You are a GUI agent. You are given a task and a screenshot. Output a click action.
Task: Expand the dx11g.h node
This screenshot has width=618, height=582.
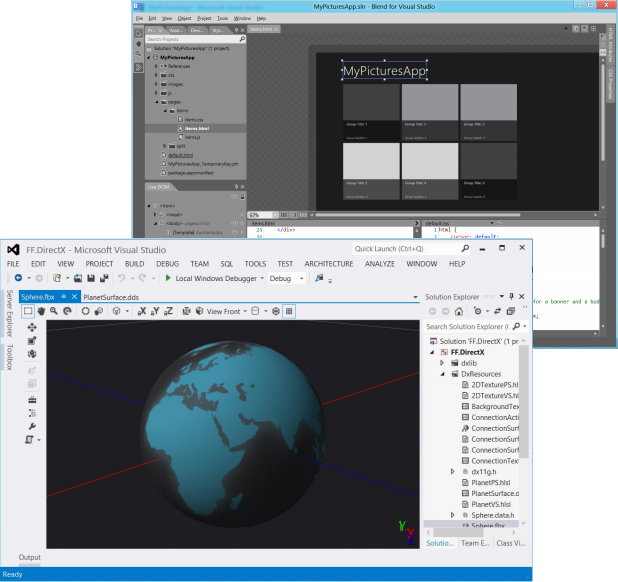[x=453, y=472]
